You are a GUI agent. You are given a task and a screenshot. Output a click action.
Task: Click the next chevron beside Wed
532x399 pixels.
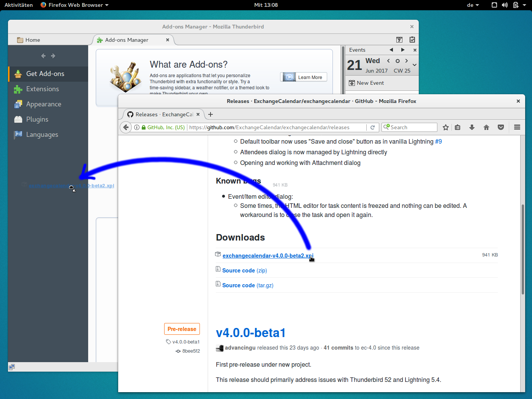[407, 61]
